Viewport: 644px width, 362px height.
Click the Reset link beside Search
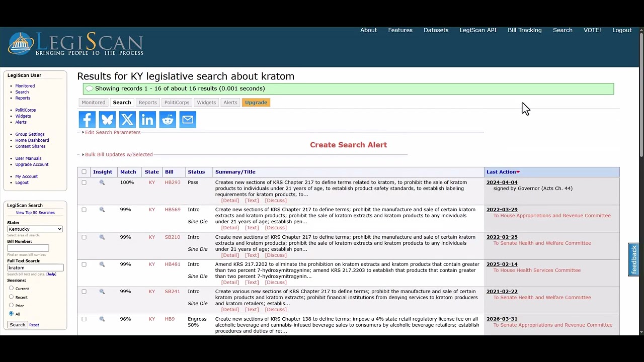34,325
